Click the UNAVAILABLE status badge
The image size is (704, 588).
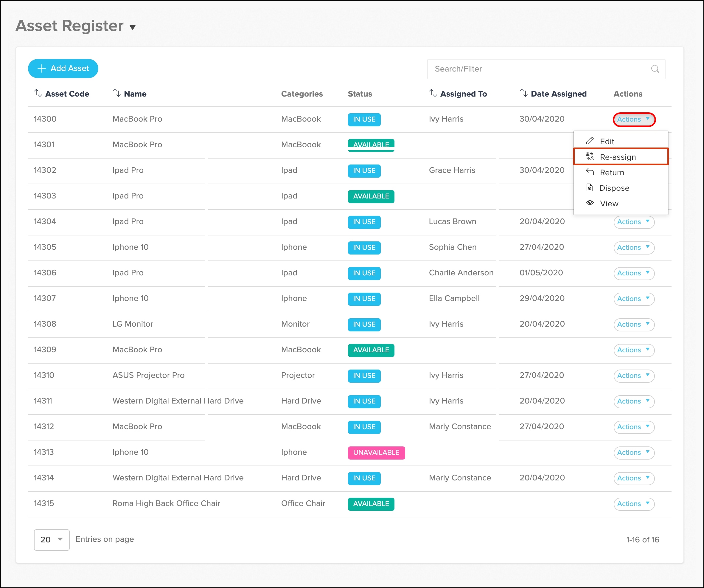tap(376, 452)
